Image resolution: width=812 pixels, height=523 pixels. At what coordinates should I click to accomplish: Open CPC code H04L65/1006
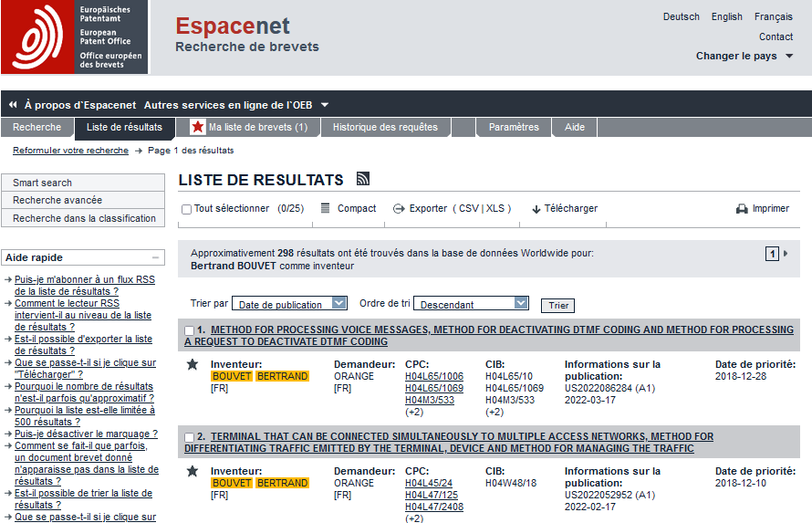[434, 376]
